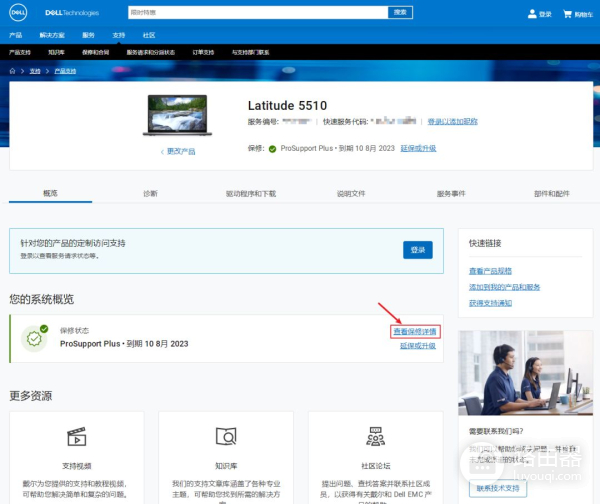Open 查看产品规格 quick link
This screenshot has width=600, height=504.
point(490,271)
